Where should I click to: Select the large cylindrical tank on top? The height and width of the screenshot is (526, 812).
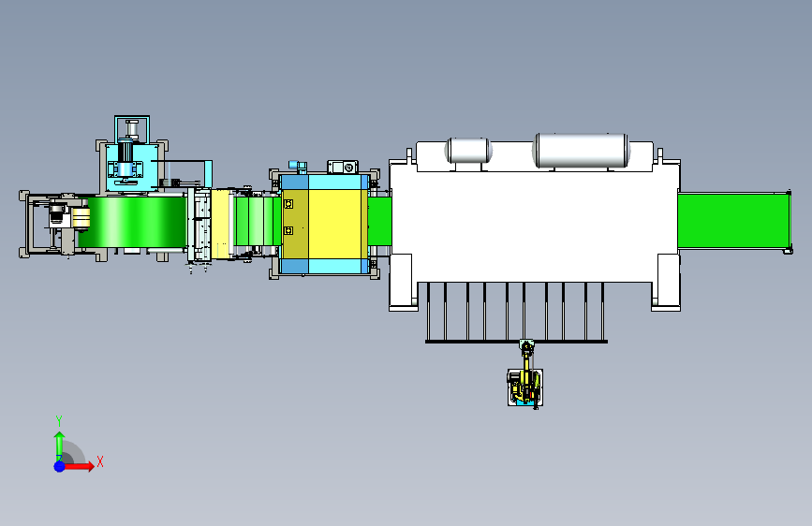click(x=581, y=151)
